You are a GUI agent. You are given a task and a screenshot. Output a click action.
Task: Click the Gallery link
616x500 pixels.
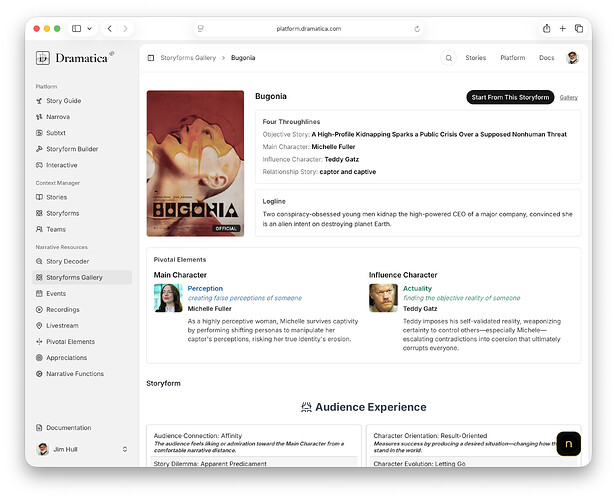click(568, 98)
